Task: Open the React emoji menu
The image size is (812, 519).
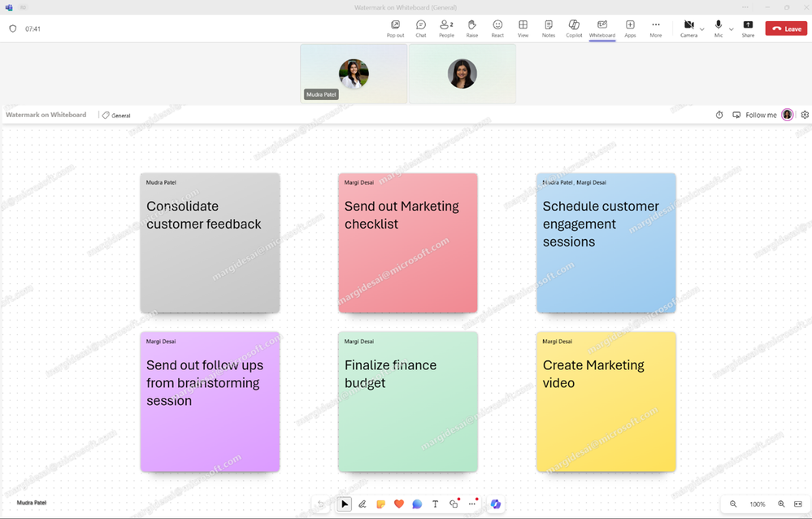Action: pos(497,28)
